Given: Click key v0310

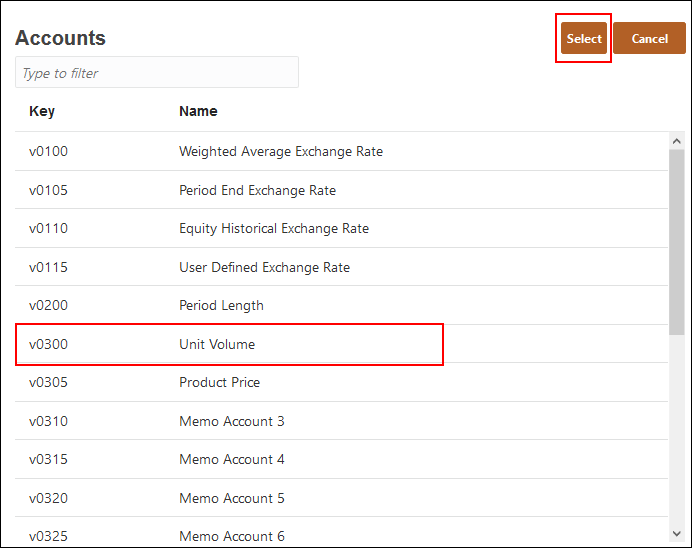Looking at the screenshot, I should (x=49, y=421).
